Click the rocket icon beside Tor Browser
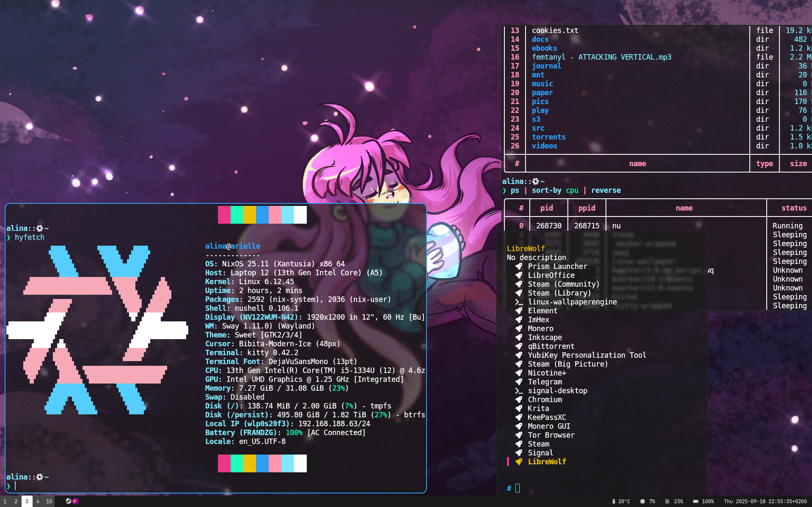The image size is (812, 507). 519,435
